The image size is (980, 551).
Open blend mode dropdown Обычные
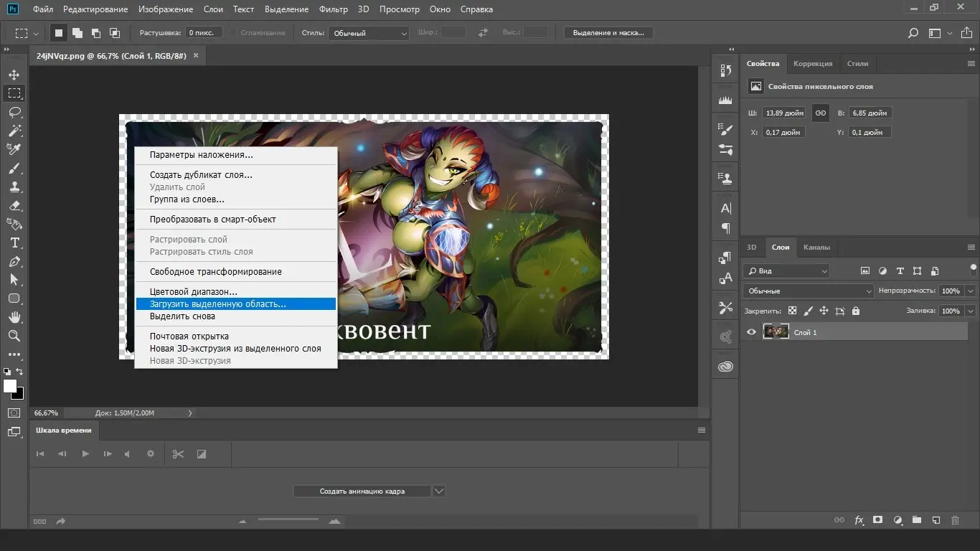pos(809,291)
